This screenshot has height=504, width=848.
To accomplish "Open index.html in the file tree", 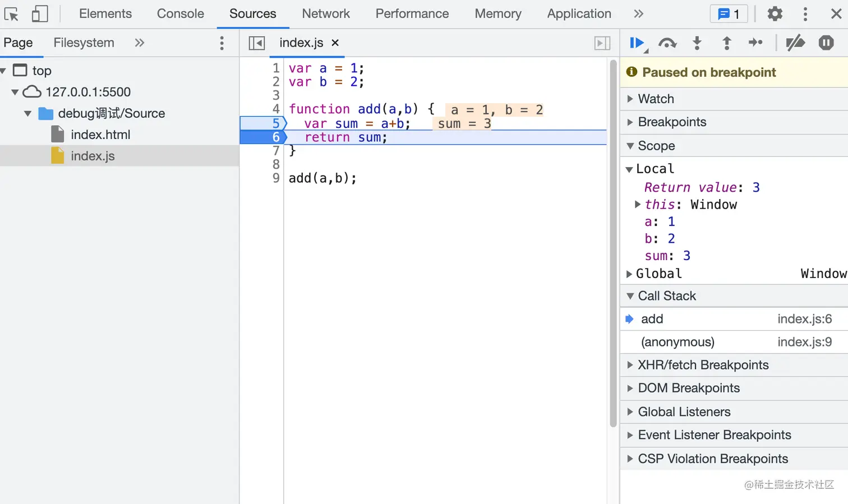I will tap(100, 135).
